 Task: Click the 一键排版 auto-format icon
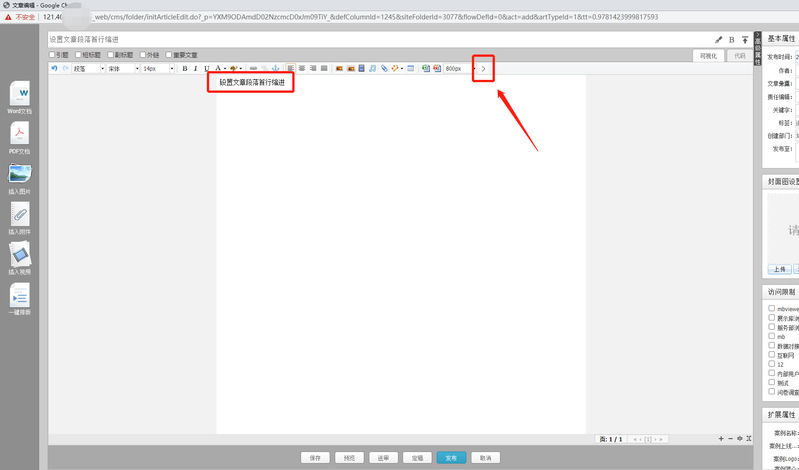(x=20, y=295)
